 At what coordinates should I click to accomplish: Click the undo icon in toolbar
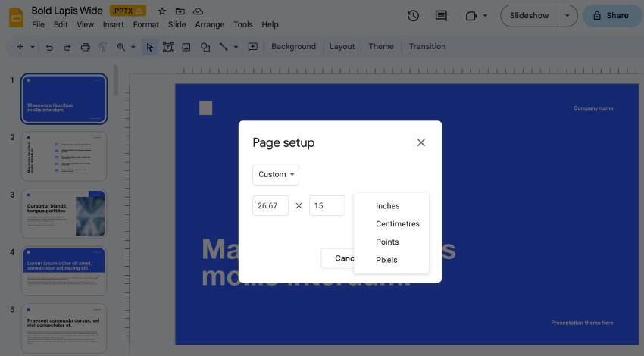pyautogui.click(x=49, y=47)
